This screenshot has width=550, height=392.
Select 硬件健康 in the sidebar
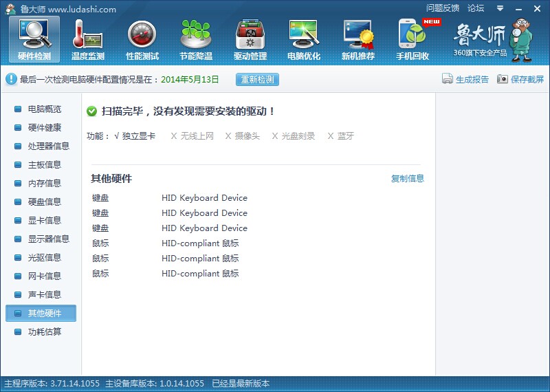coord(41,127)
